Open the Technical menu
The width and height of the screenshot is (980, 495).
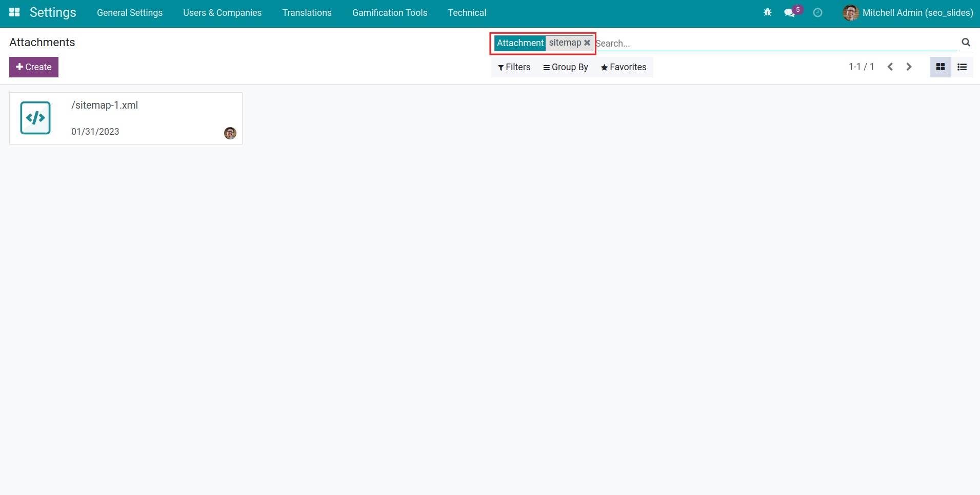467,12
